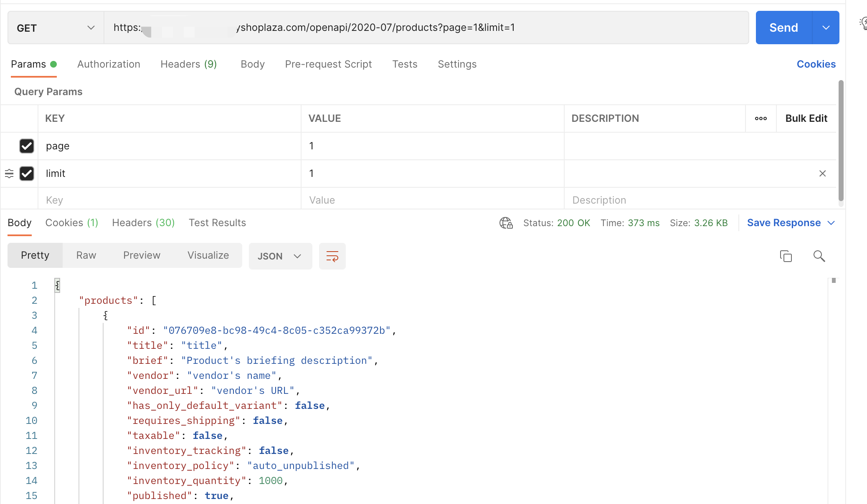The height and width of the screenshot is (504, 867).
Task: Click the search response magnifier icon
Action: [819, 256]
